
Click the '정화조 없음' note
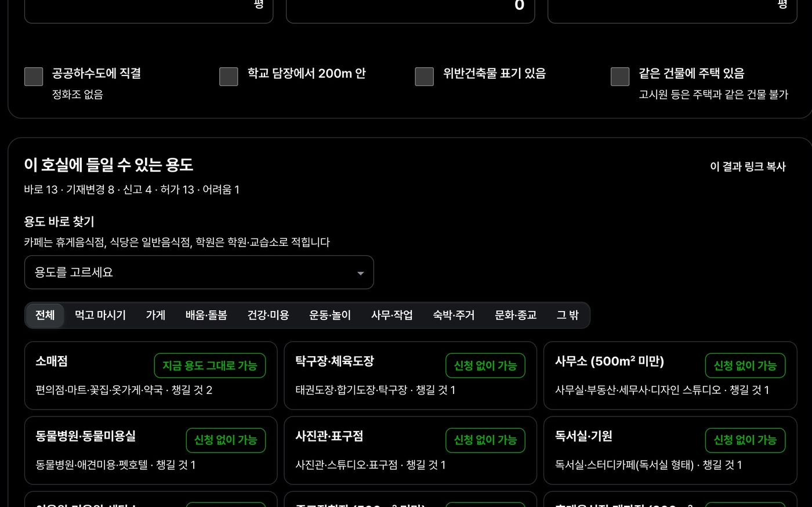click(78, 95)
